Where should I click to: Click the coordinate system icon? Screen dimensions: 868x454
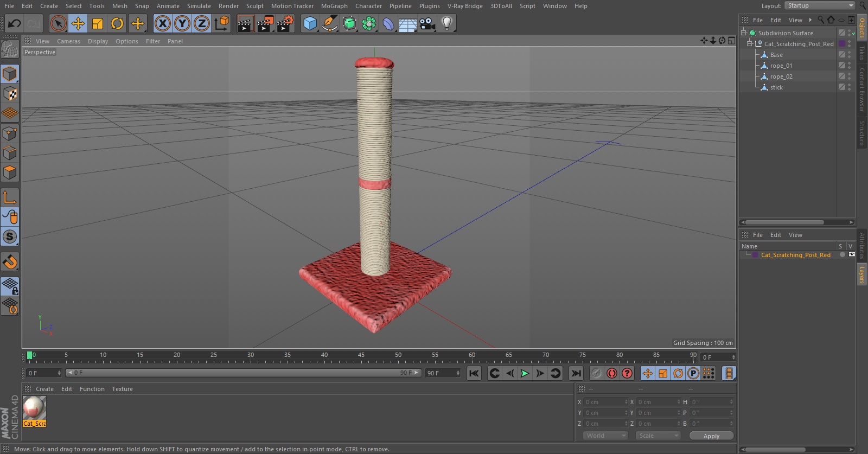[222, 23]
